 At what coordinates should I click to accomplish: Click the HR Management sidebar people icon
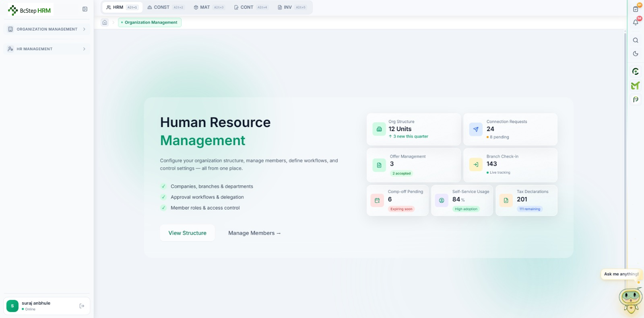10,49
